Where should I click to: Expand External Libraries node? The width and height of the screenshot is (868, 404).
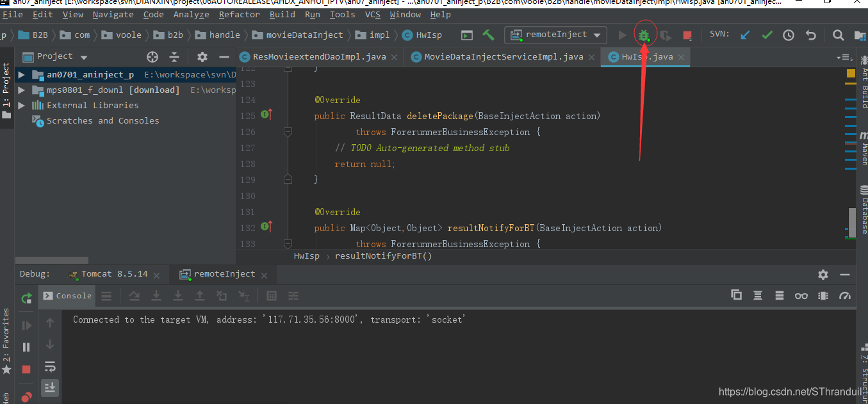tap(22, 106)
